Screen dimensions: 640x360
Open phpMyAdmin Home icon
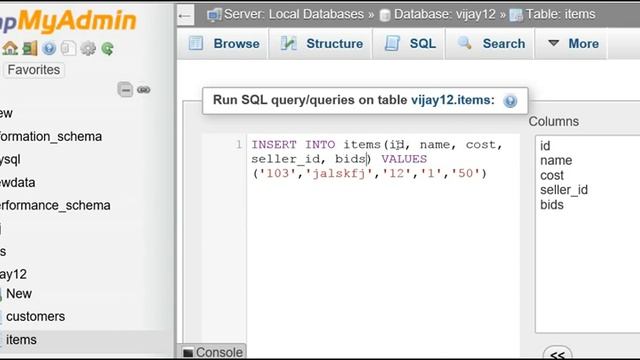click(10, 49)
